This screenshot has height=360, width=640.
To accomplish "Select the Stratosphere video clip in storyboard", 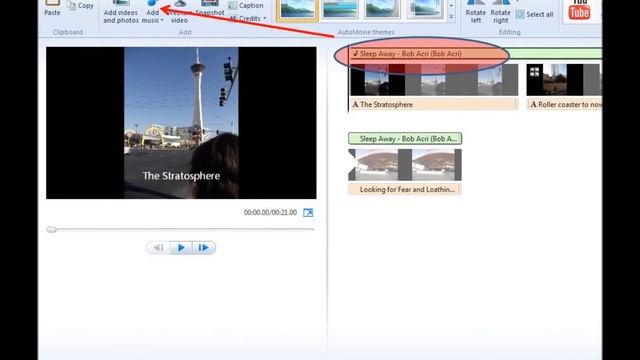I will (434, 80).
